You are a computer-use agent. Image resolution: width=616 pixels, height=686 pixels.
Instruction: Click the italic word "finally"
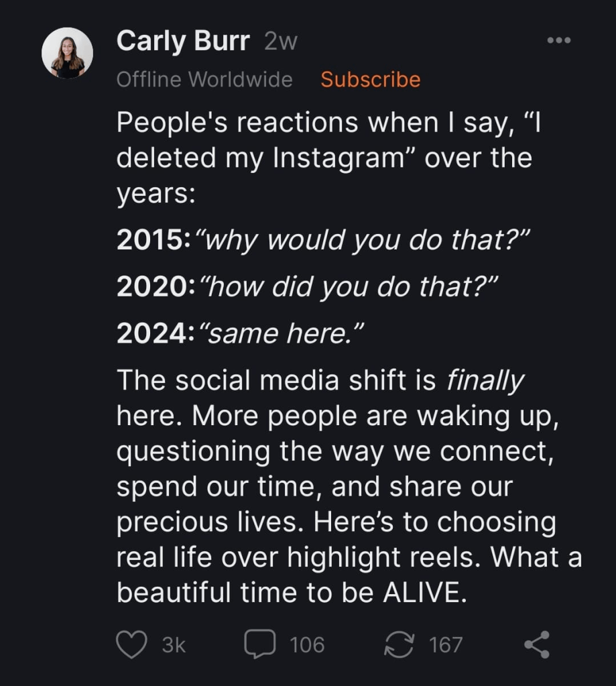(485, 381)
